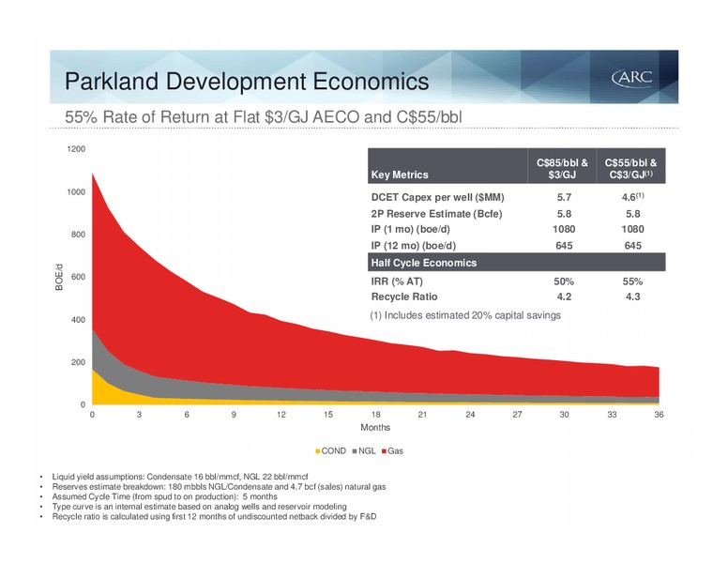Image resolution: width=728 pixels, height=563 pixels.
Task: Click the 'Months' x-axis label
Action: (375, 427)
